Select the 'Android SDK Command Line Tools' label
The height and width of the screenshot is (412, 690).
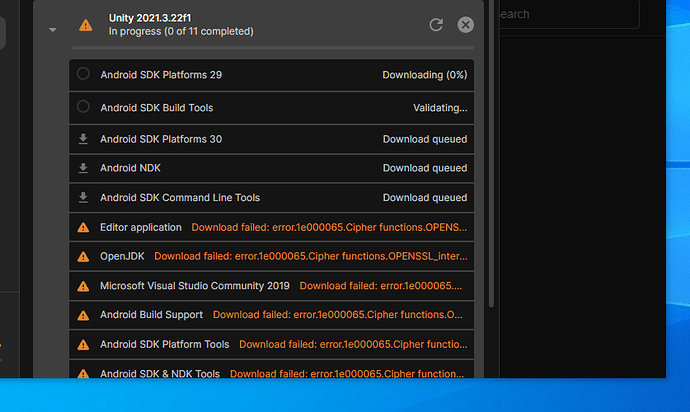coord(180,198)
